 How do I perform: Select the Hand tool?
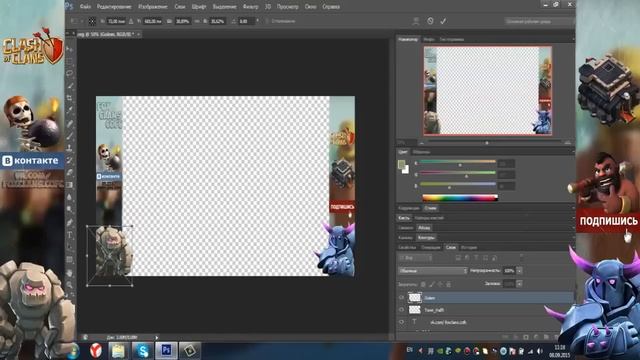pyautogui.click(x=70, y=273)
